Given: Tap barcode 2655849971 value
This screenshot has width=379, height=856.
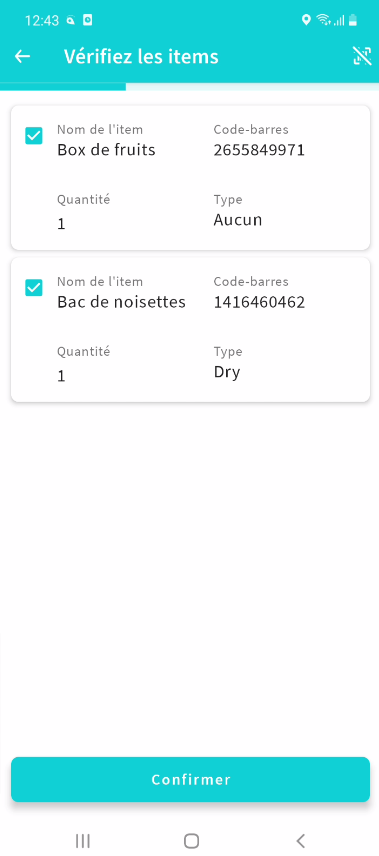Looking at the screenshot, I should [259, 150].
